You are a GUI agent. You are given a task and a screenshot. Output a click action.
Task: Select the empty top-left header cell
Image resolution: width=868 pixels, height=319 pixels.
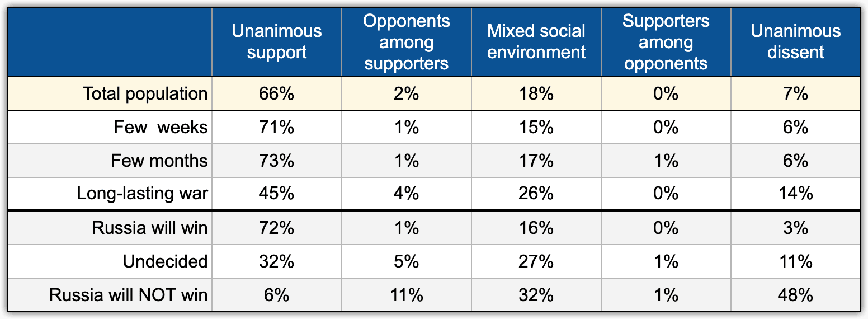[x=110, y=42]
